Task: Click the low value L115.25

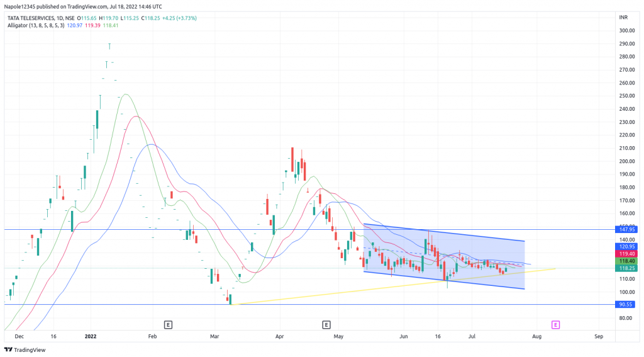Action: pos(130,18)
